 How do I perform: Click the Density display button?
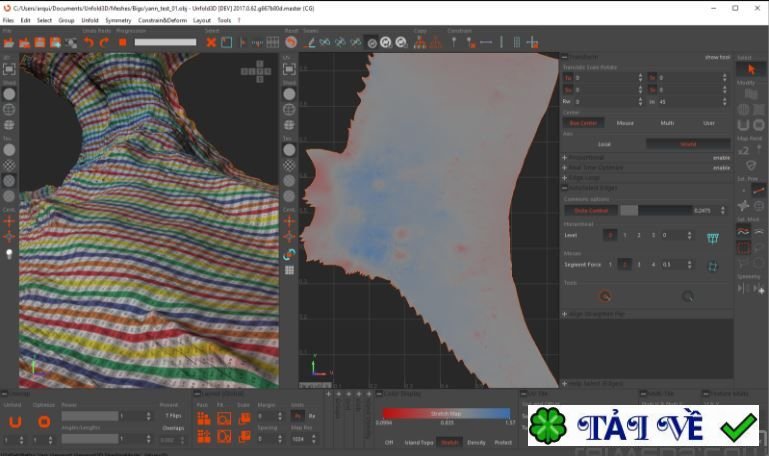point(476,441)
